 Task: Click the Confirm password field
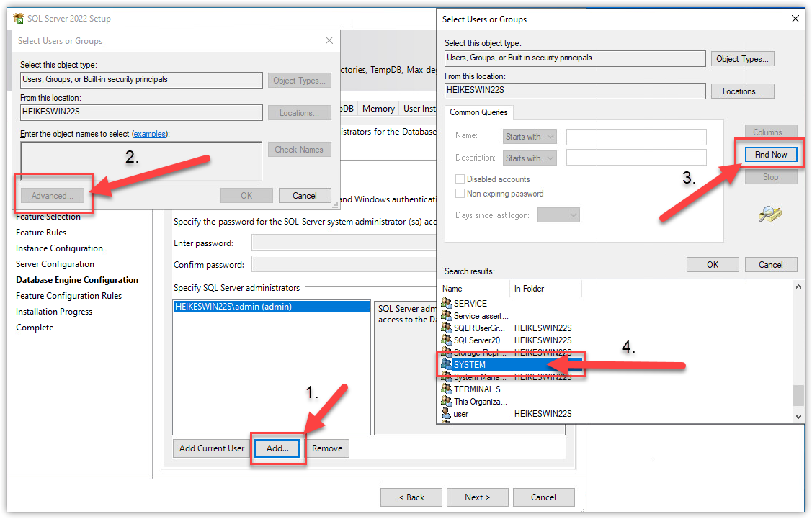[344, 264]
